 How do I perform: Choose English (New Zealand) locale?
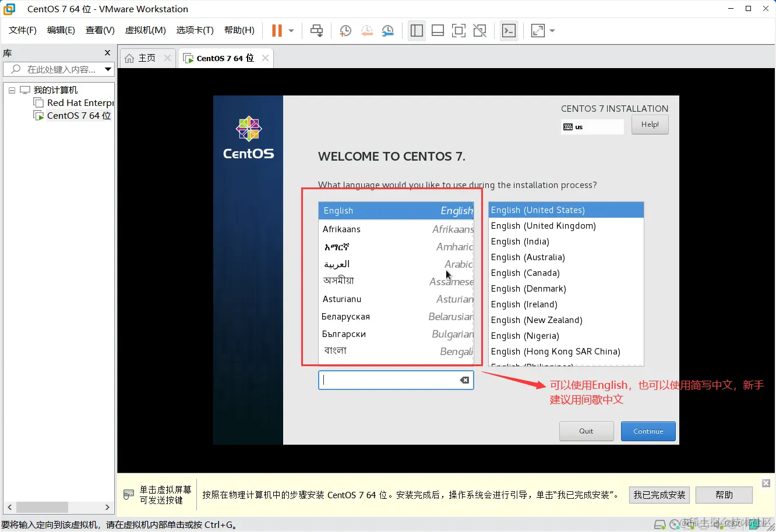click(566, 320)
